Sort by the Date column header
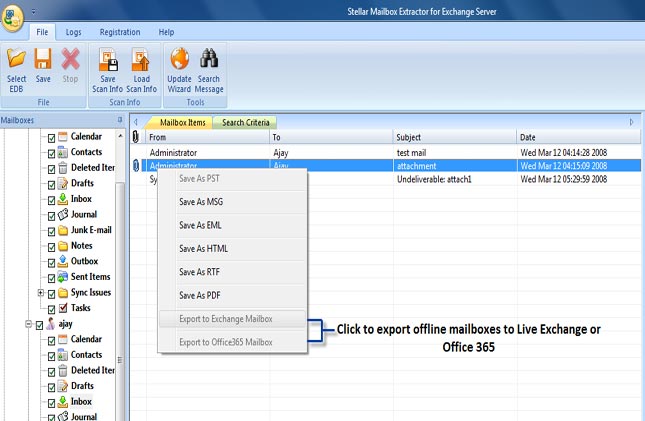Image resolution: width=645 pixels, height=421 pixels. [579, 137]
